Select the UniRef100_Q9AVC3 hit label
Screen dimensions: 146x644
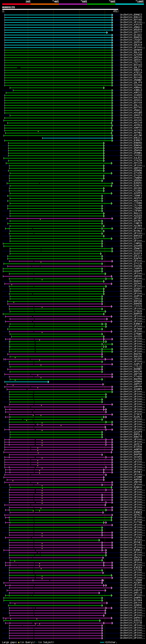[131, 115]
